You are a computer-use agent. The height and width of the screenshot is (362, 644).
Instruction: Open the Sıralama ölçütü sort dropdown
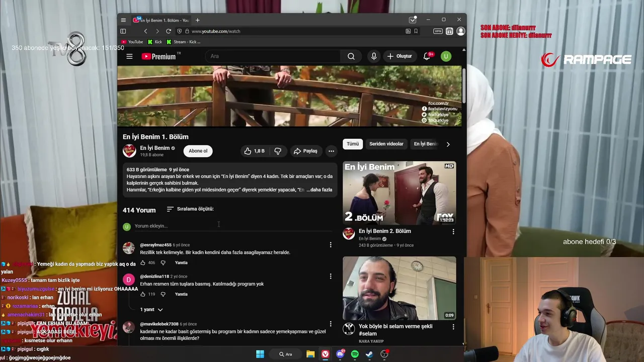190,209
